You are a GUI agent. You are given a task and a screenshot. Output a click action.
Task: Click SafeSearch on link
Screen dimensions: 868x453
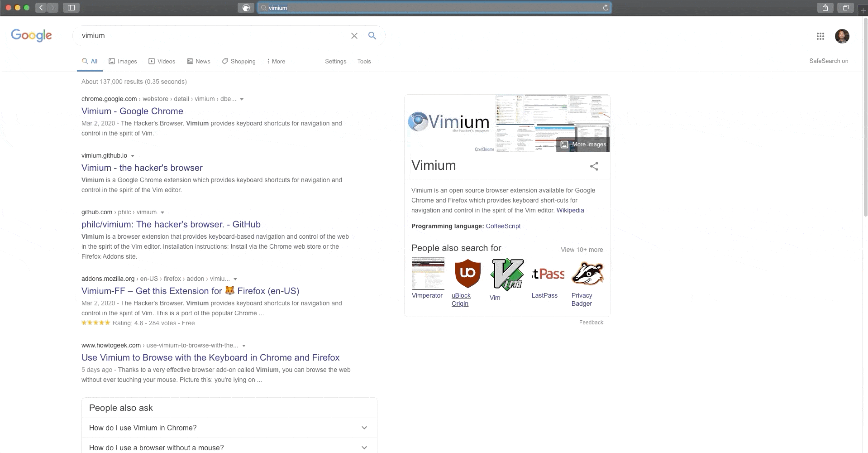[829, 61]
